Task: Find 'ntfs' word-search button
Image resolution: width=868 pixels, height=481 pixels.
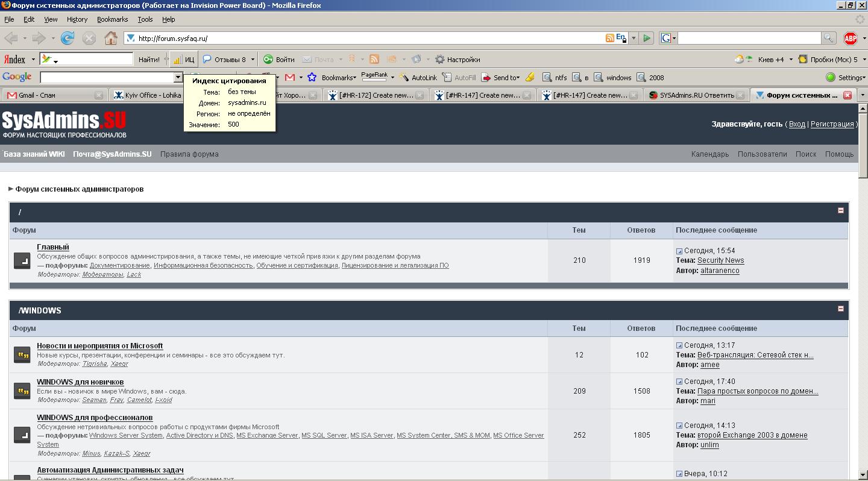Action: [x=555, y=77]
